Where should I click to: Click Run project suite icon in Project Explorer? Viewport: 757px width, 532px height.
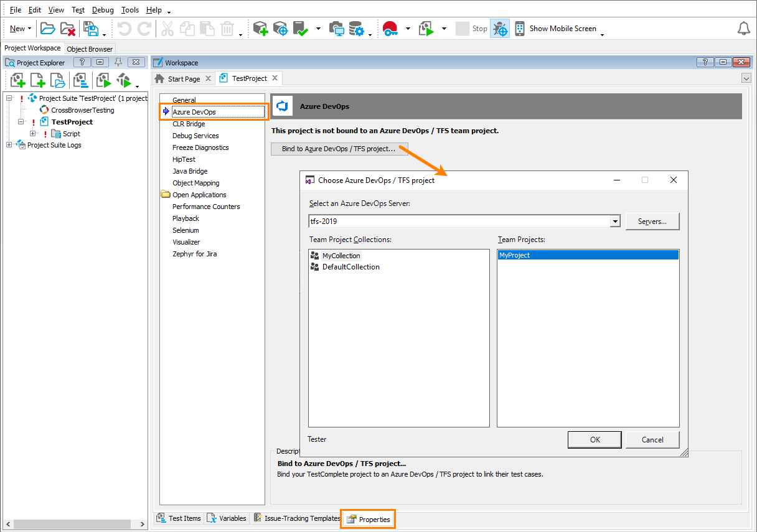click(x=124, y=80)
